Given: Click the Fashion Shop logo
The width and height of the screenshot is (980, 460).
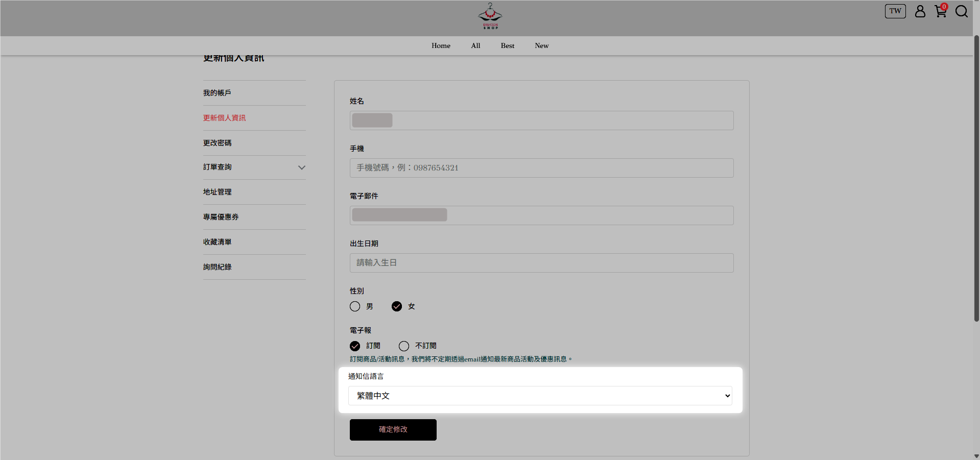Looking at the screenshot, I should pos(489,16).
